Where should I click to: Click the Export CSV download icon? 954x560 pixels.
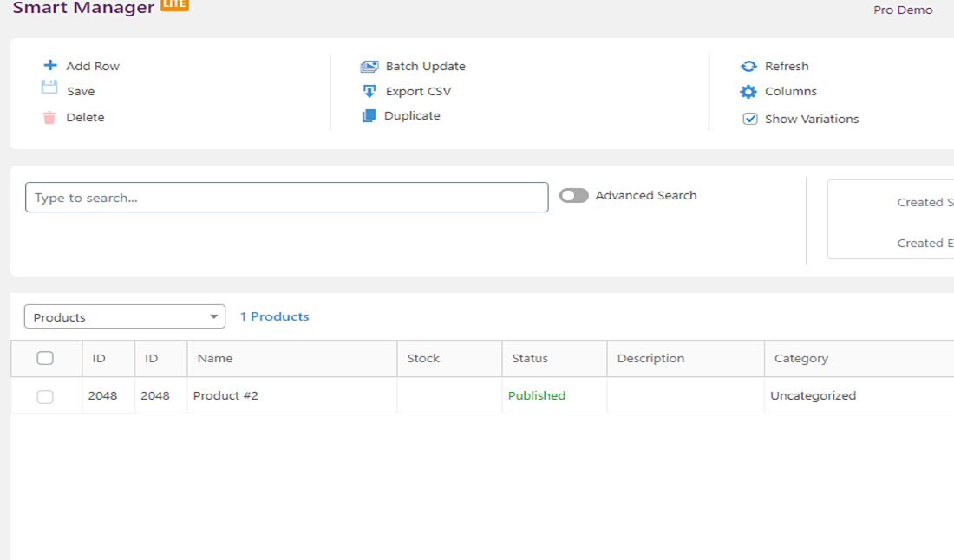click(369, 91)
